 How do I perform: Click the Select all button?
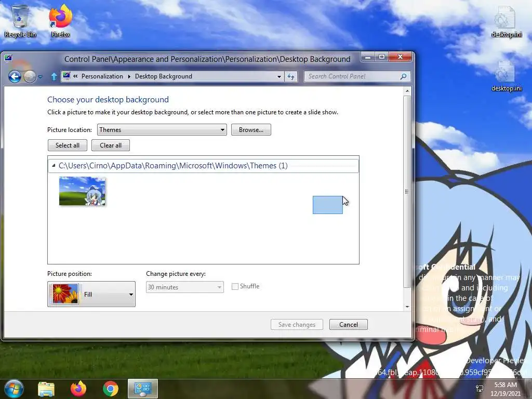pyautogui.click(x=68, y=145)
